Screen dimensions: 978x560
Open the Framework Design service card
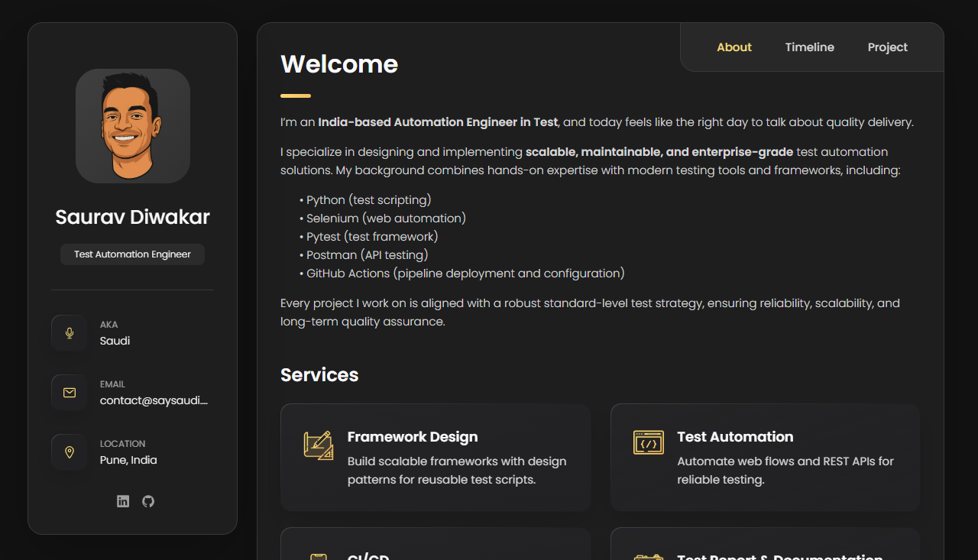click(435, 457)
